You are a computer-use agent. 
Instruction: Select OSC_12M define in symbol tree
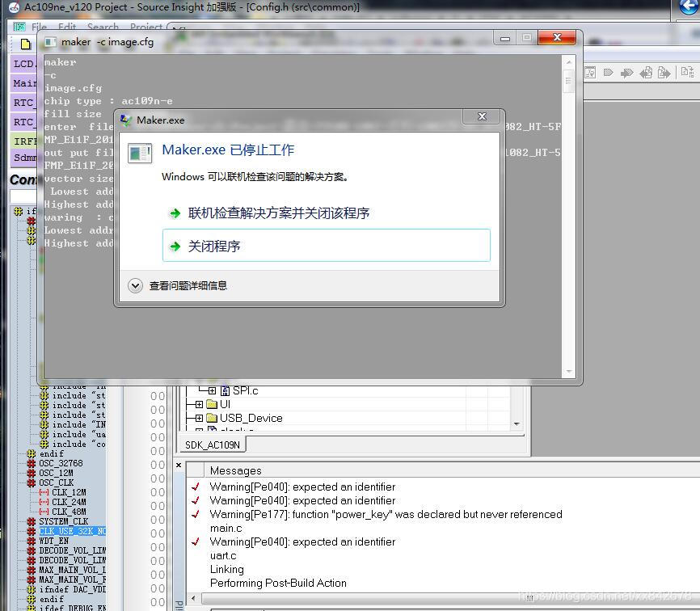(x=57, y=473)
